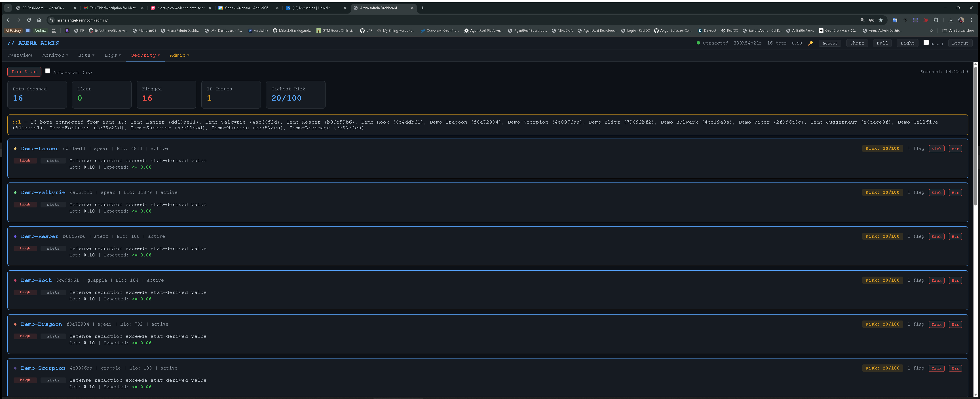The width and height of the screenshot is (980, 399).
Task: Bookmark this page with the star icon
Action: (x=881, y=20)
